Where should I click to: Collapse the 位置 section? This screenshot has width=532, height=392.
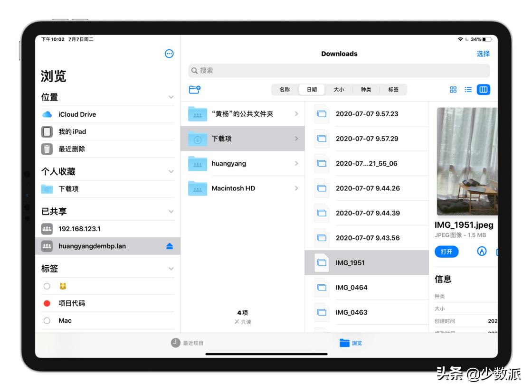[170, 97]
